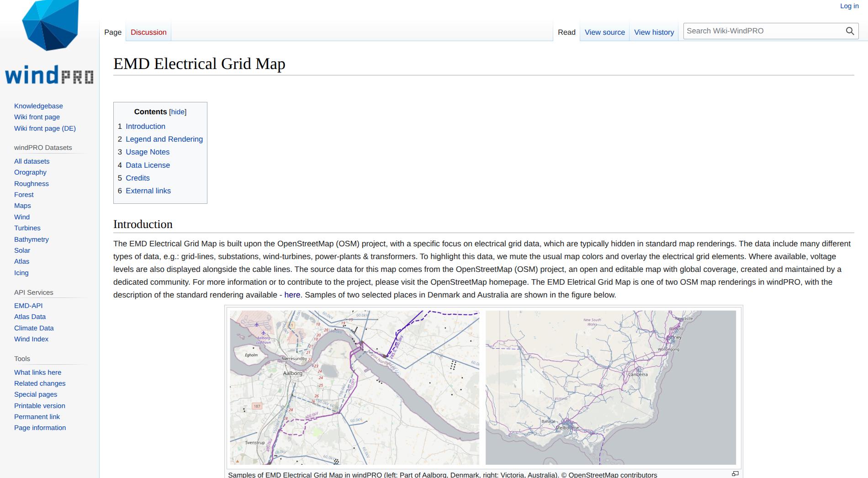
Task: Click the 'windPRO Datasets' sidebar heading
Action: tap(43, 148)
